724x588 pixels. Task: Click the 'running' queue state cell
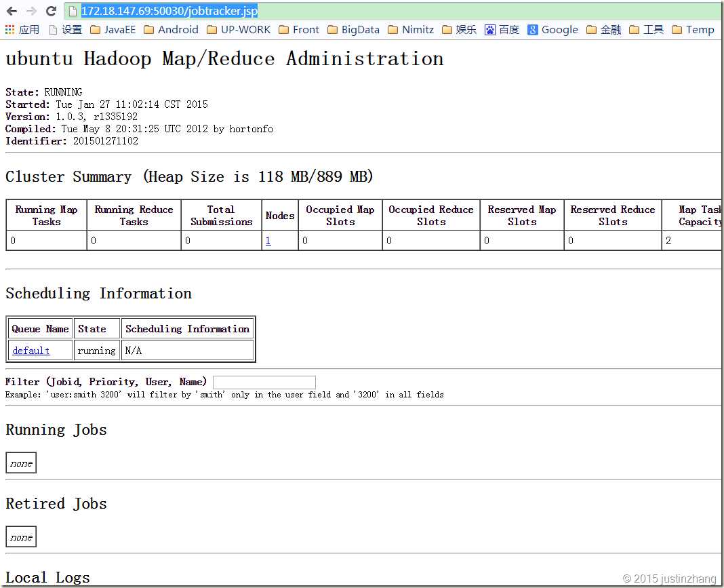pos(96,351)
